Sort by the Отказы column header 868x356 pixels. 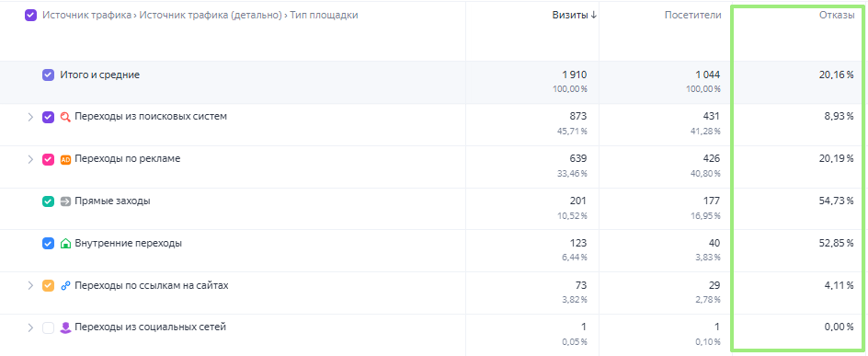click(837, 16)
